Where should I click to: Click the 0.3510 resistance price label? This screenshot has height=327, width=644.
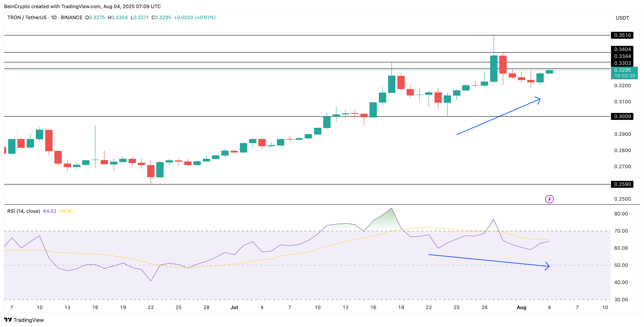(623, 35)
